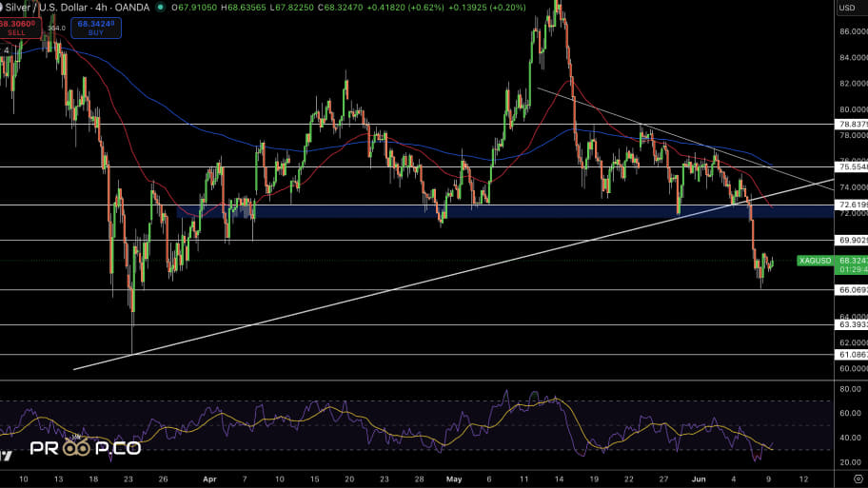This screenshot has height=488, width=868.
Task: Click the red SELL price button
Action: [19, 28]
